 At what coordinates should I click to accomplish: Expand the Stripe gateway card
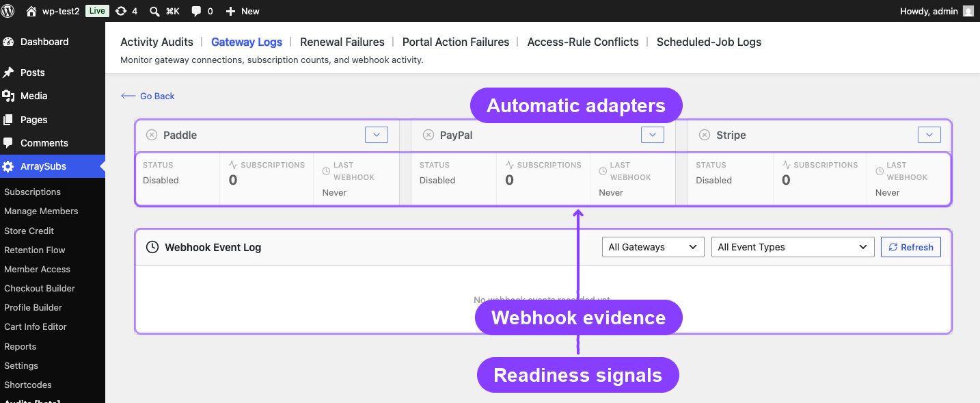tap(929, 135)
